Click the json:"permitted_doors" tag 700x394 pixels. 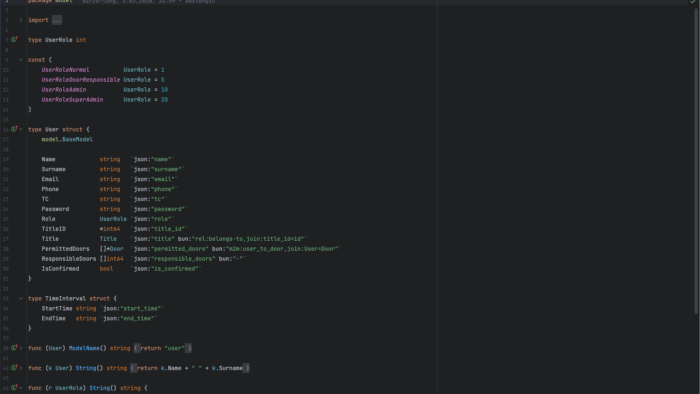171,249
